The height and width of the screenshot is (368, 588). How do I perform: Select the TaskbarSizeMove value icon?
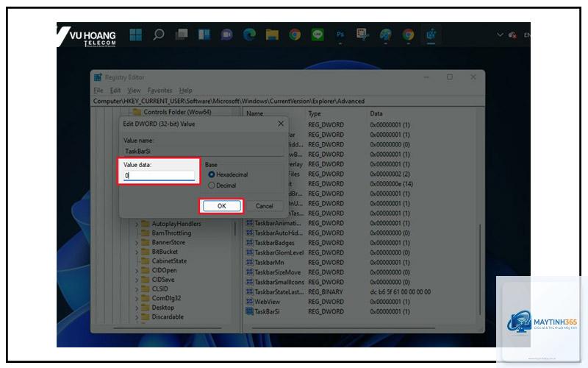tap(249, 272)
